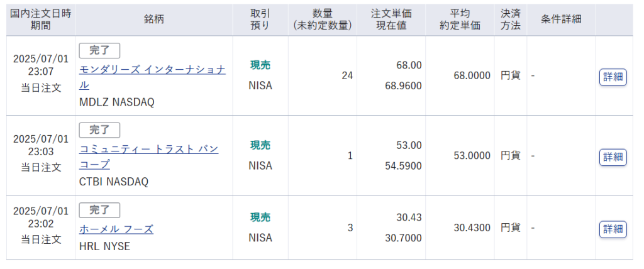Open コミュニティー トラスト バンコープ stock link
The width and height of the screenshot is (644, 269).
tap(148, 156)
